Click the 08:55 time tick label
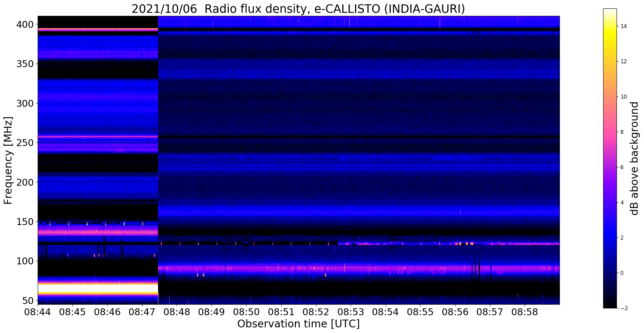 (420, 312)
